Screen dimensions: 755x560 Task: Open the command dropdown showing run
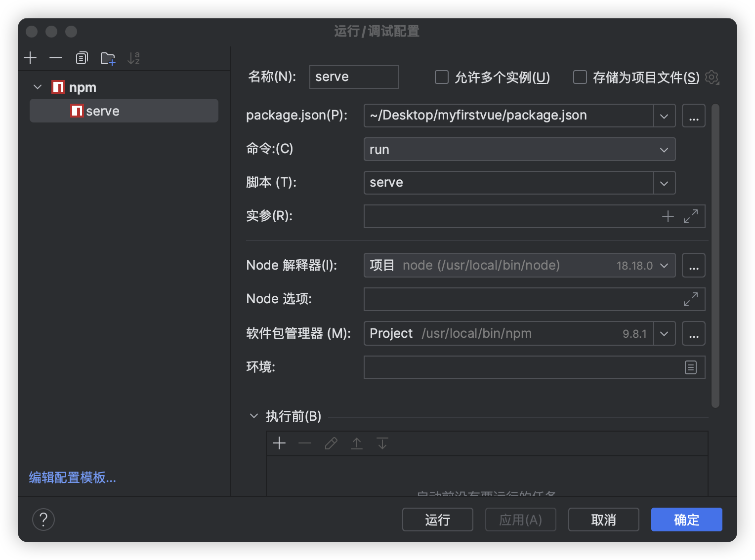519,150
